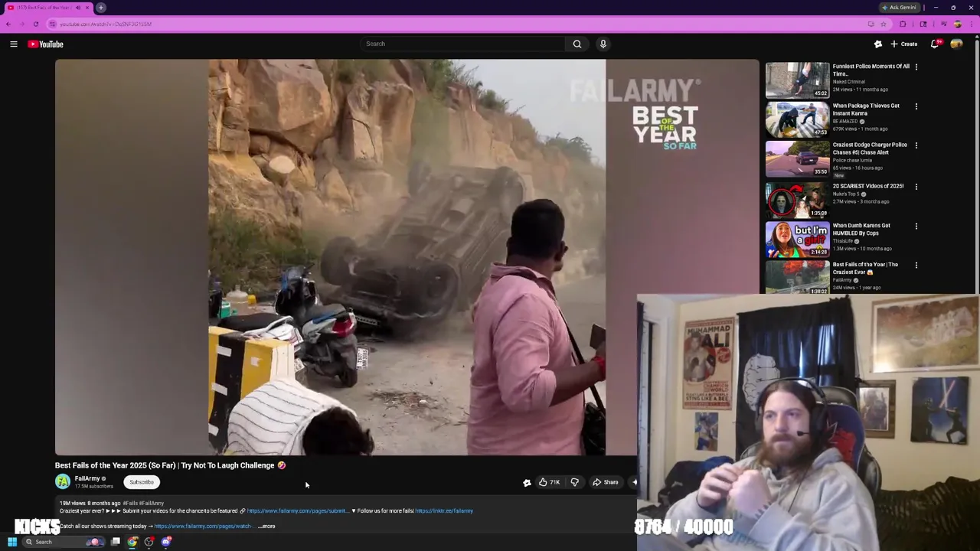The width and height of the screenshot is (980, 551).
Task: Open Chrome profile avatar
Action: (957, 24)
